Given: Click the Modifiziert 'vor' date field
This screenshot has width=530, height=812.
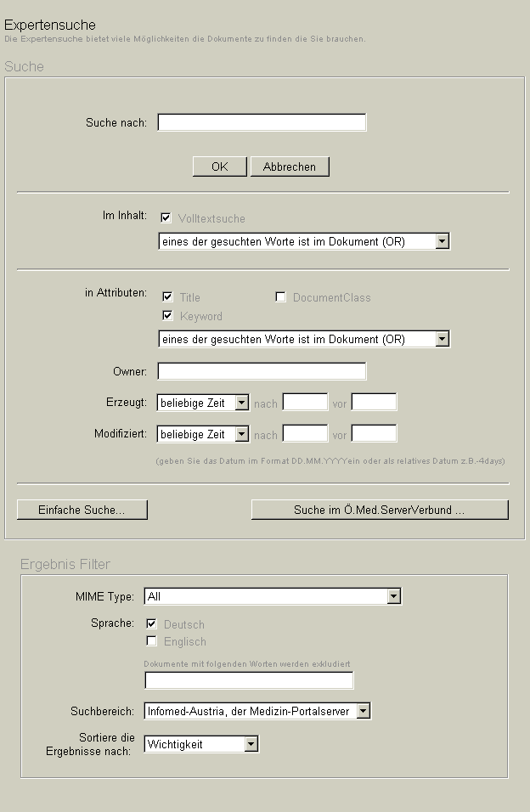Looking at the screenshot, I should (x=374, y=434).
